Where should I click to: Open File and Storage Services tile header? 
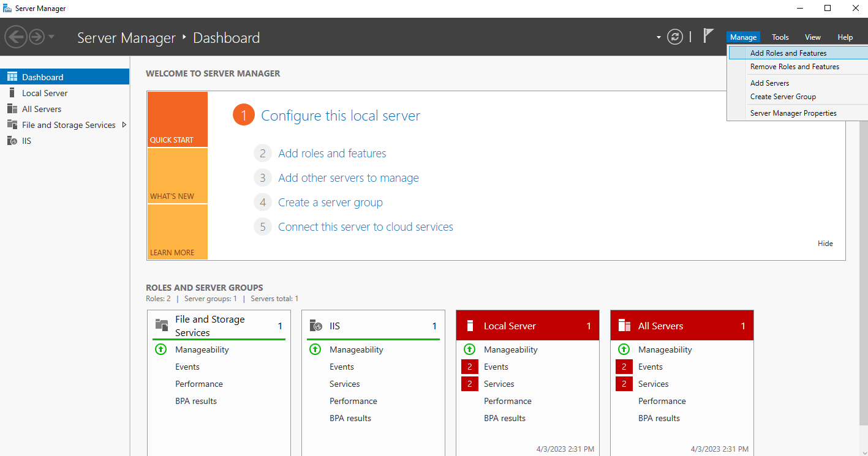click(219, 326)
